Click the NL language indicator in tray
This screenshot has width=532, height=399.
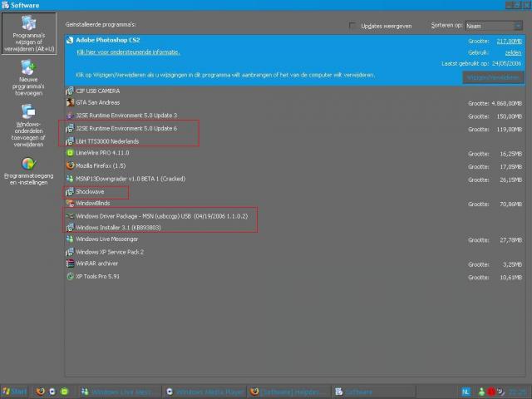pyautogui.click(x=466, y=392)
